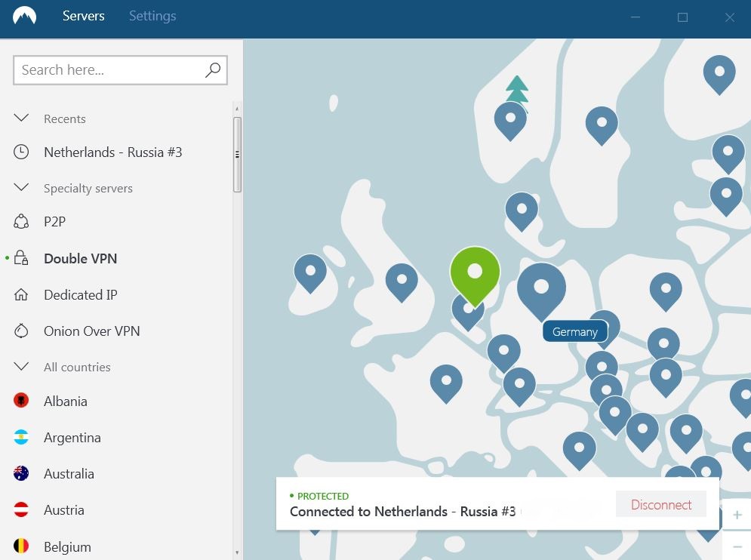Click 'Connected to Netherlands - Russia #3' status text

[403, 512]
